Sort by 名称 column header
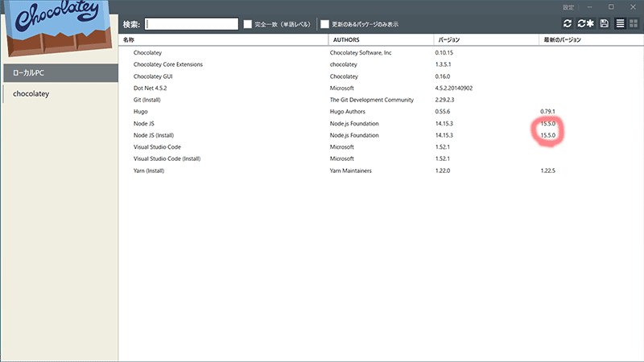The image size is (644, 362). click(224, 39)
